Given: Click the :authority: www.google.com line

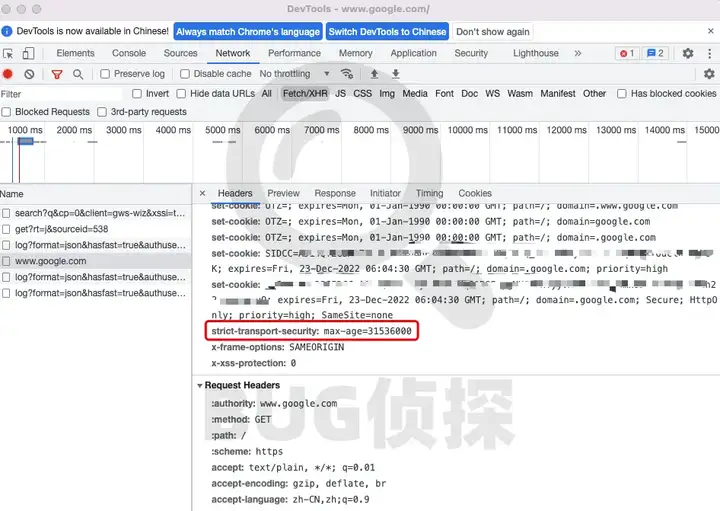Looking at the screenshot, I should click(274, 404).
